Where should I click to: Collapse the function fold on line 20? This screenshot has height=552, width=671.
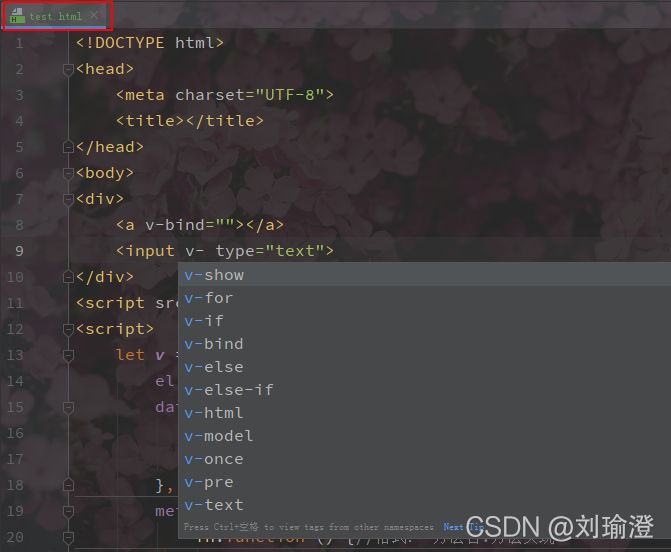[68, 537]
